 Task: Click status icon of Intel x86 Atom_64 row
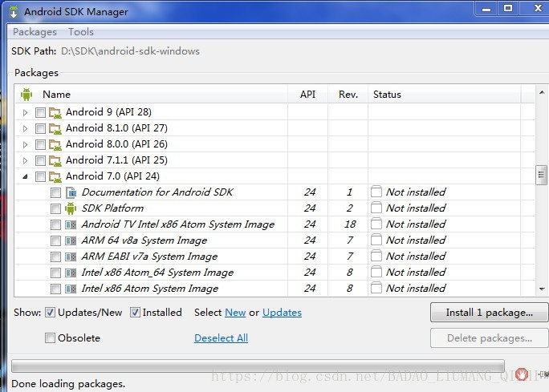click(376, 272)
